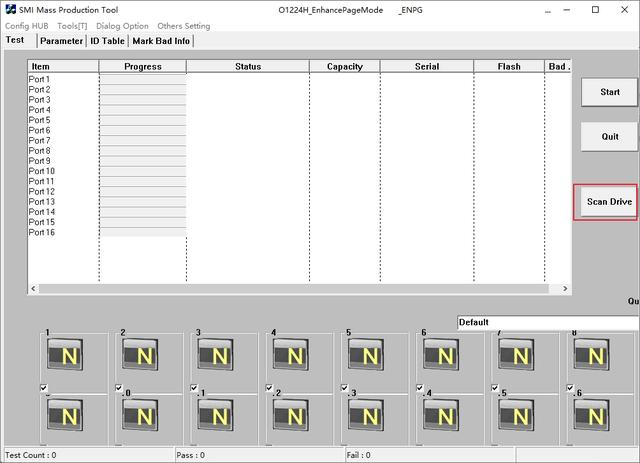
Task: Click the Progress column header
Action: 142,66
